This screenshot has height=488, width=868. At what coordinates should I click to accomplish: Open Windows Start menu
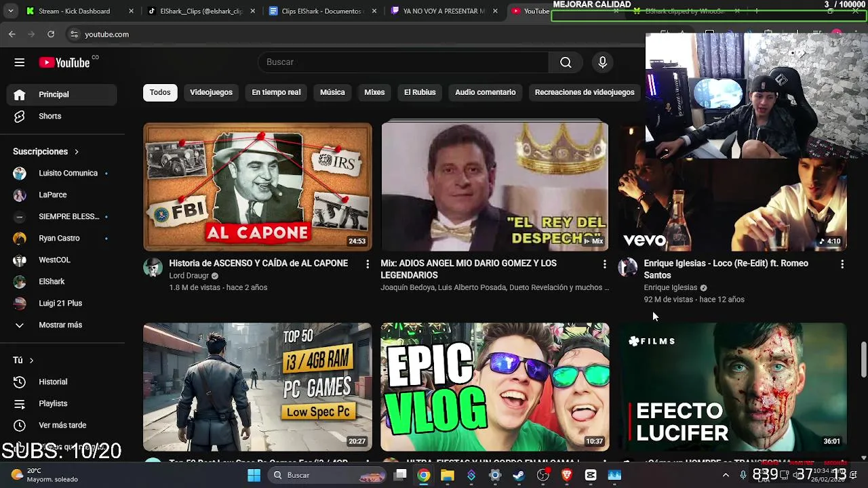[x=254, y=475]
